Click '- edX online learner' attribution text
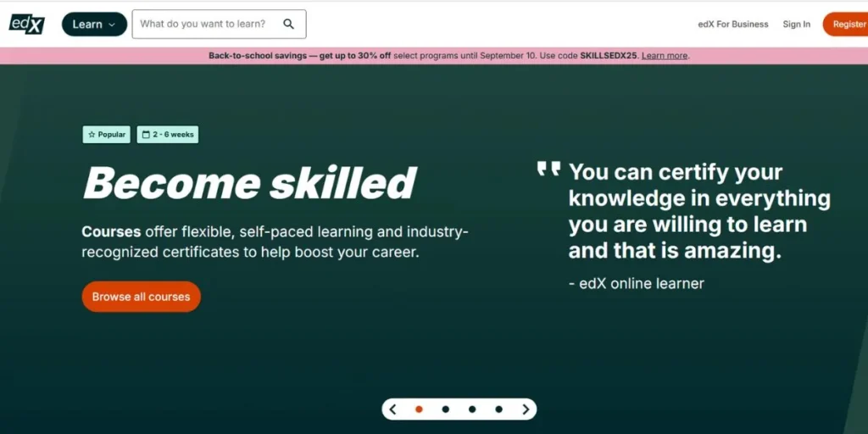Screen dimensions: 868x434 637,283
